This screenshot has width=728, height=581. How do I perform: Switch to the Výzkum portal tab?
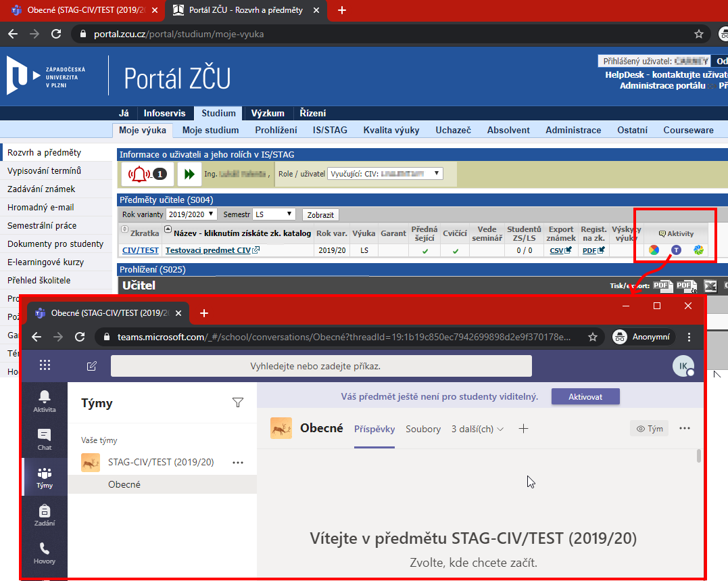tap(268, 113)
